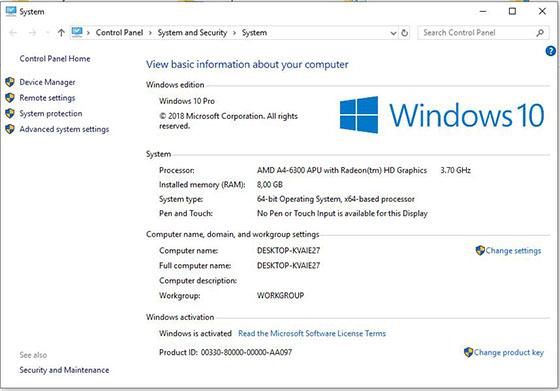560x391 pixels.
Task: Click the 2018 Microsoft Corporation copyright text
Action: click(x=228, y=121)
